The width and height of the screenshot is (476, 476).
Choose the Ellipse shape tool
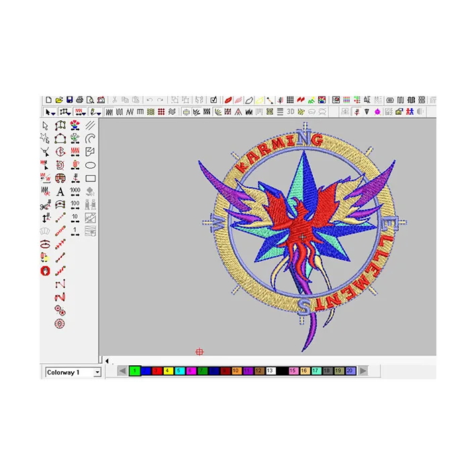click(x=91, y=165)
